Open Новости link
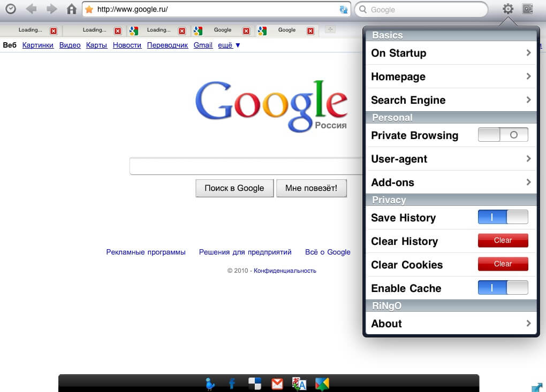 [x=127, y=45]
